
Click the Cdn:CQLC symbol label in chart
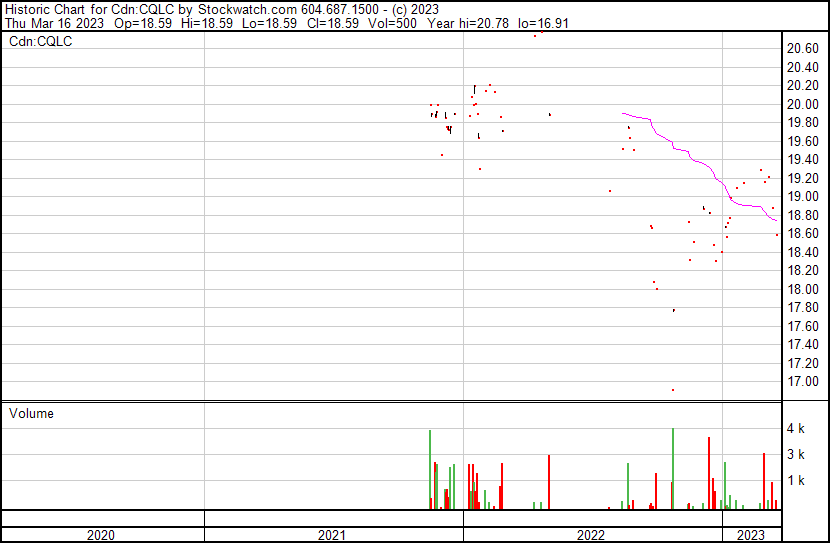click(x=41, y=41)
